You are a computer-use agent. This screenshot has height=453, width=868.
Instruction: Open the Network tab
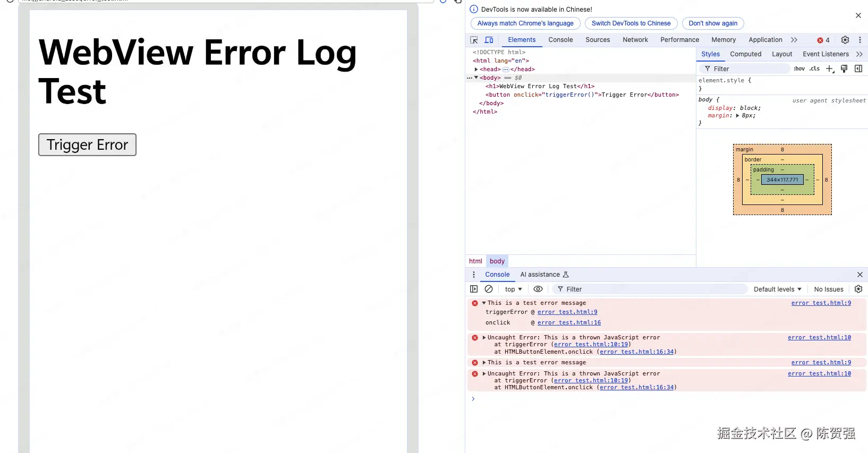point(635,40)
